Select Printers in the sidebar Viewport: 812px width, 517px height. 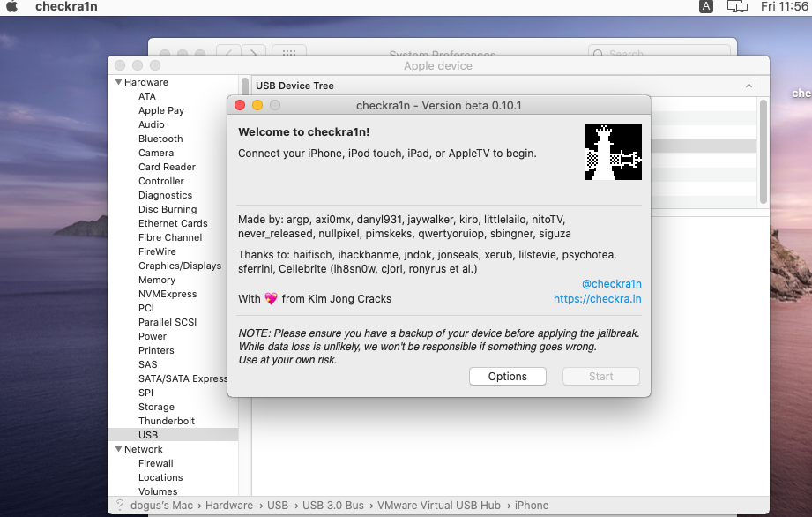click(x=156, y=350)
